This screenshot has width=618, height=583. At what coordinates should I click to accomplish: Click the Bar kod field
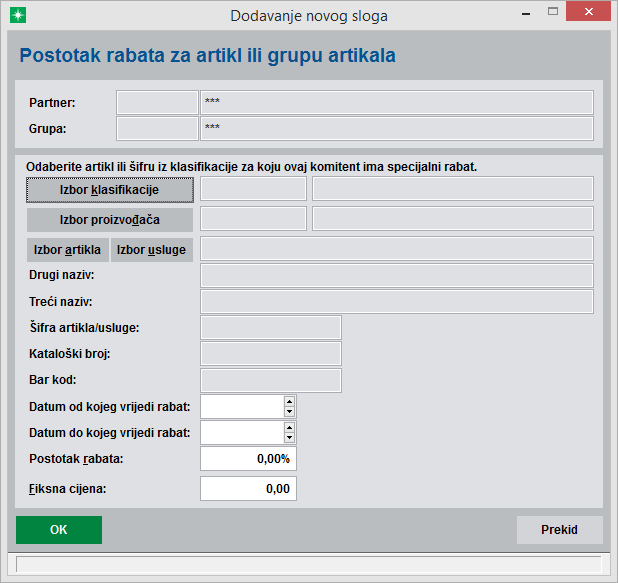pos(271,380)
